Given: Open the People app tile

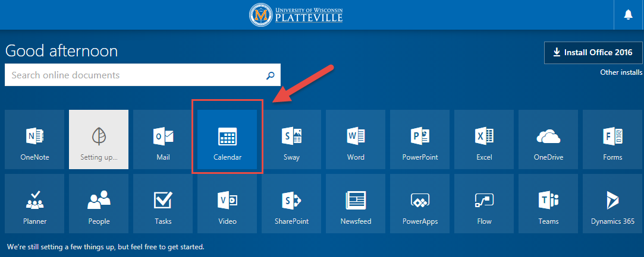Looking at the screenshot, I should (x=99, y=204).
